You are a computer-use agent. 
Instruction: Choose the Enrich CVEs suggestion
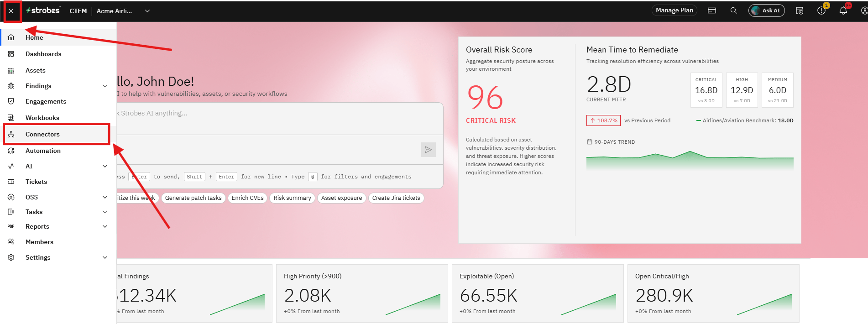(x=247, y=198)
